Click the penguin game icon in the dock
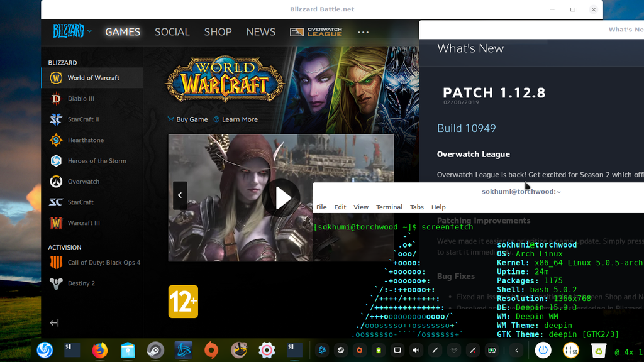Screen dimensions: 644x362 [x=238, y=350]
